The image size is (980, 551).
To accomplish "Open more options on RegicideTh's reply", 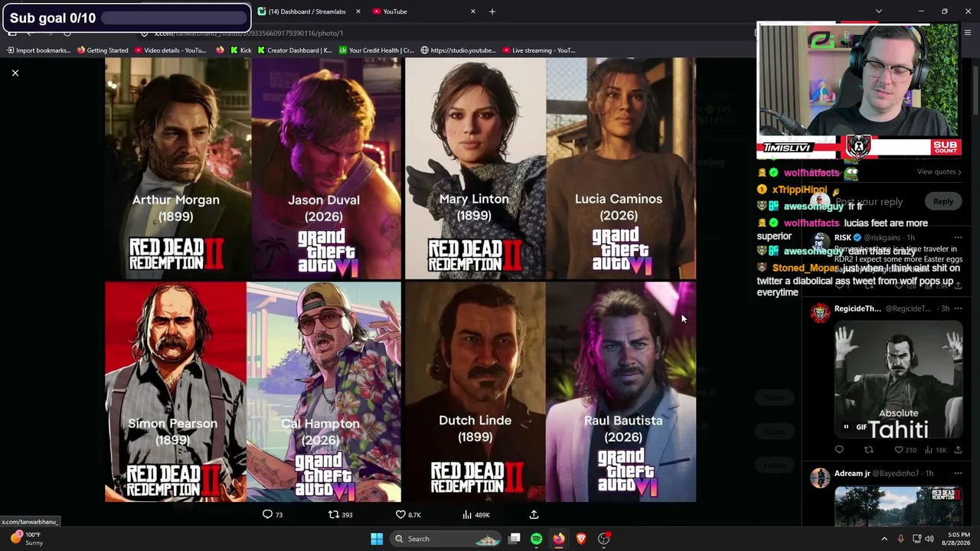I will 958,309.
